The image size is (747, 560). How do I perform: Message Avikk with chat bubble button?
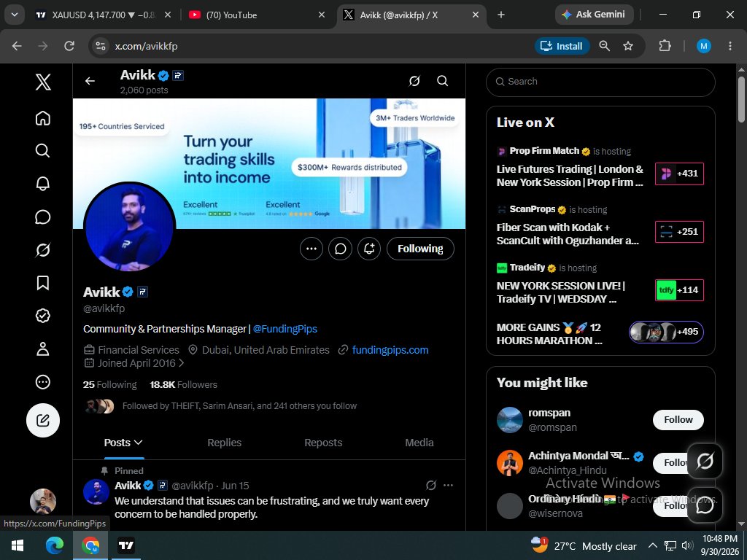pyautogui.click(x=340, y=249)
